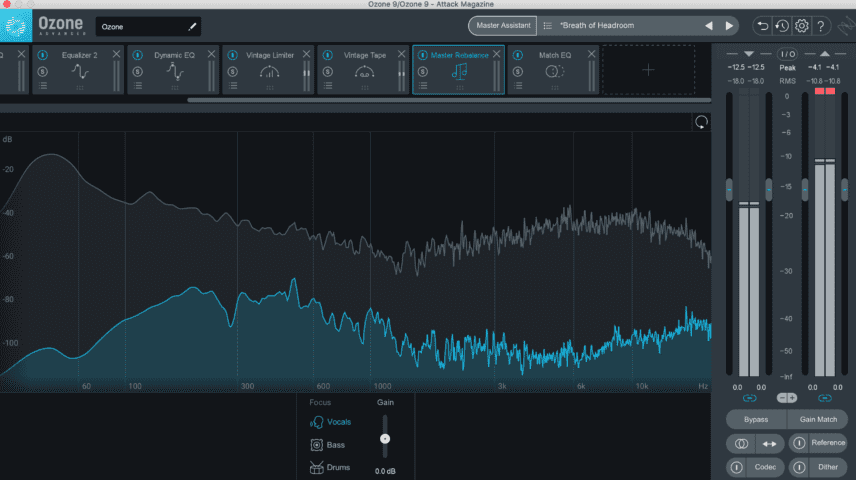Toggle Equalizer 2 module power

[43, 55]
